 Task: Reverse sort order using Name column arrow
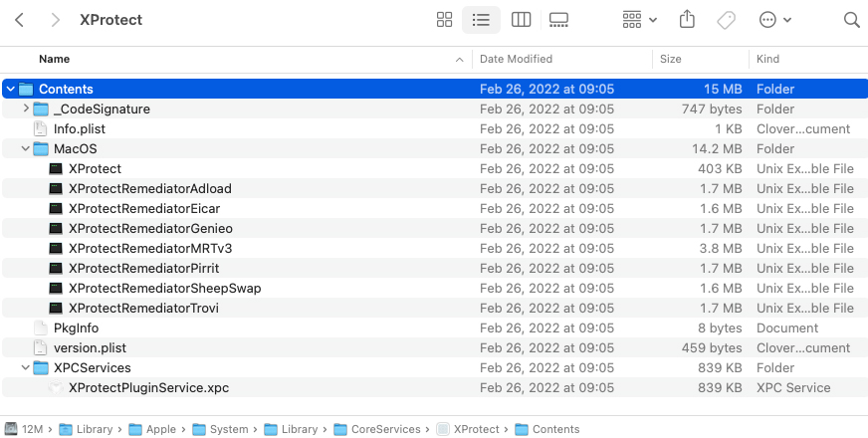[459, 60]
